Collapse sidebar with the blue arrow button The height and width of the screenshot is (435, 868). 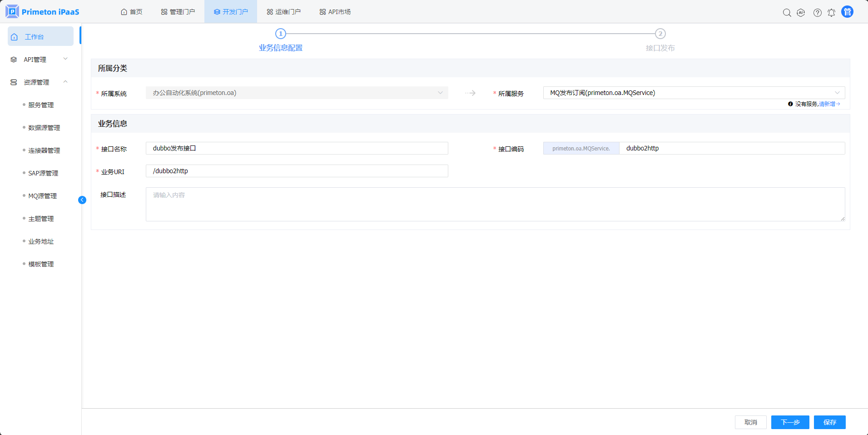(x=82, y=200)
